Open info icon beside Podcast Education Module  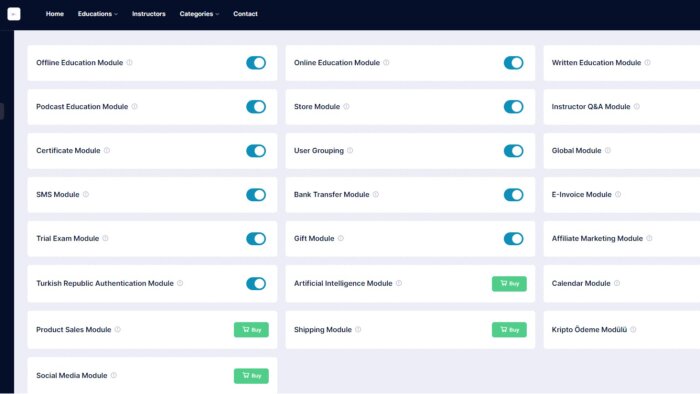coord(134,106)
